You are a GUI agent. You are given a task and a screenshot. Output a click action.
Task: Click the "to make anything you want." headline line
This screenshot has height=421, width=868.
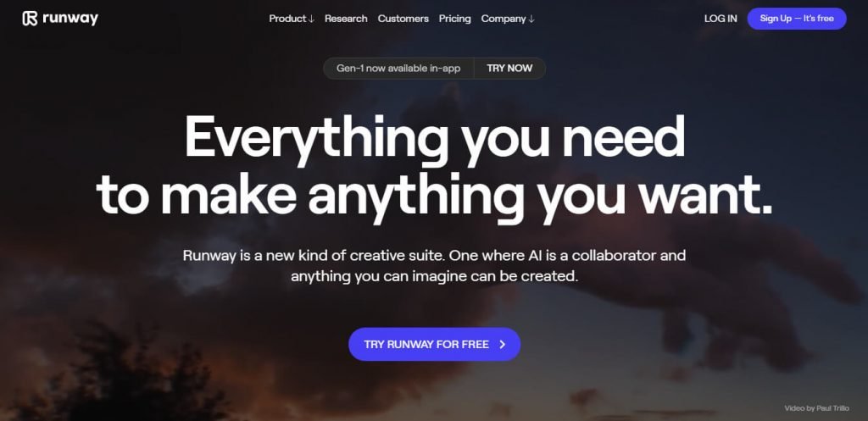435,197
